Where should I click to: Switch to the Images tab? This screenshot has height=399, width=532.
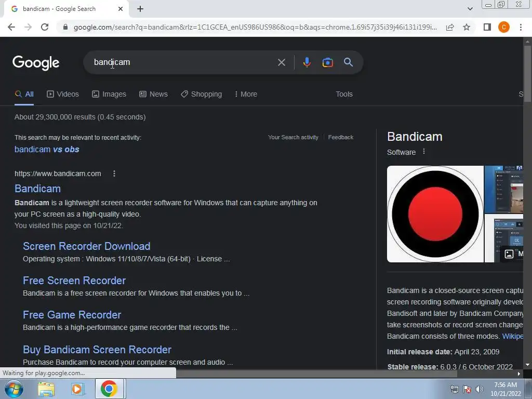(x=109, y=95)
